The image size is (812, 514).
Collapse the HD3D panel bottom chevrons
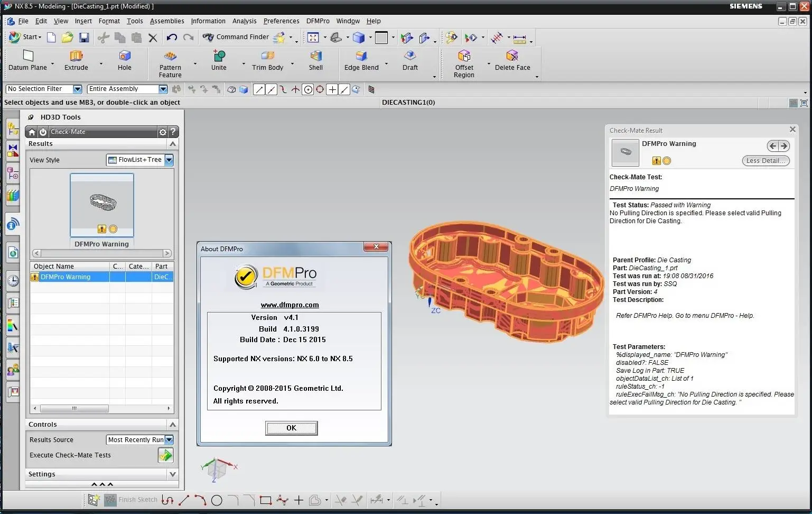pos(102,484)
